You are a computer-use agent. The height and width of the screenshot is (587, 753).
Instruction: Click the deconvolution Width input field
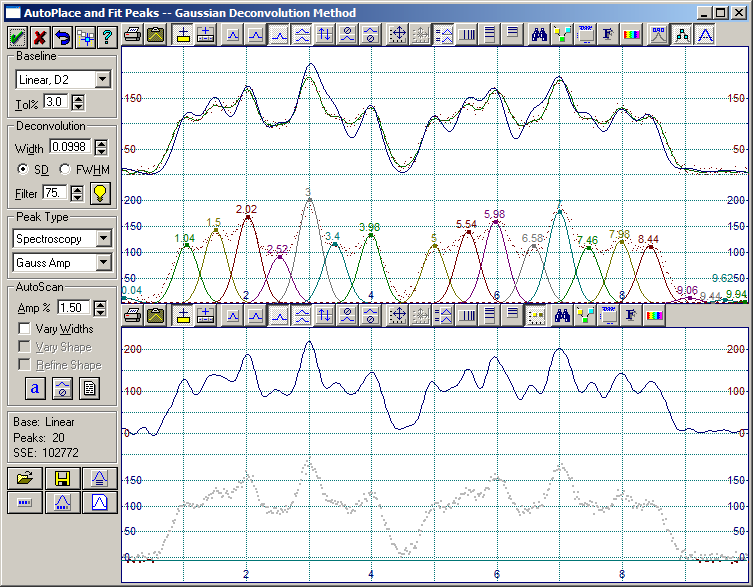coord(70,147)
